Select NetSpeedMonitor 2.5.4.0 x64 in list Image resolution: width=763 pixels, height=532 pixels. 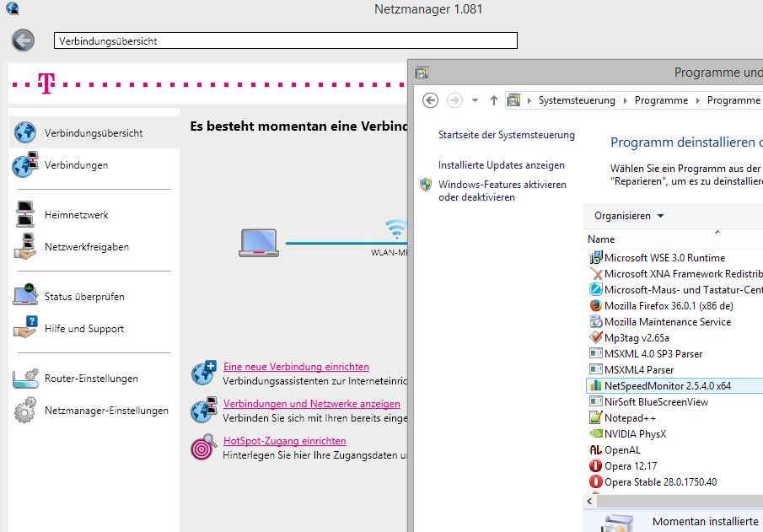(667, 385)
